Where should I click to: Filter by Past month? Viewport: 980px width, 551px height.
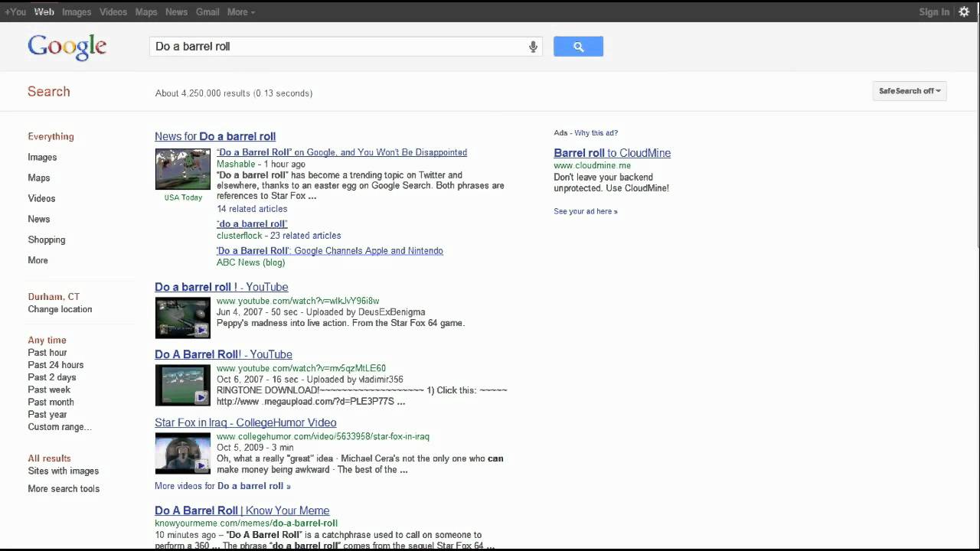[x=51, y=402]
